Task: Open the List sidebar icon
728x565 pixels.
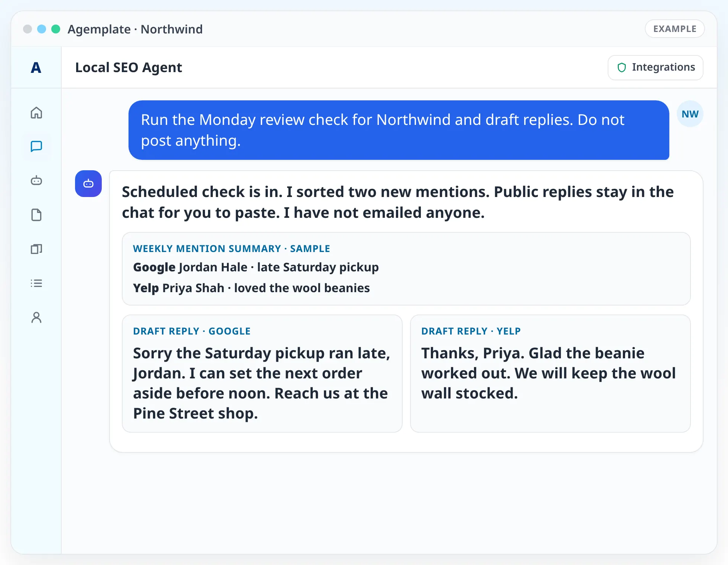Action: 36,283
